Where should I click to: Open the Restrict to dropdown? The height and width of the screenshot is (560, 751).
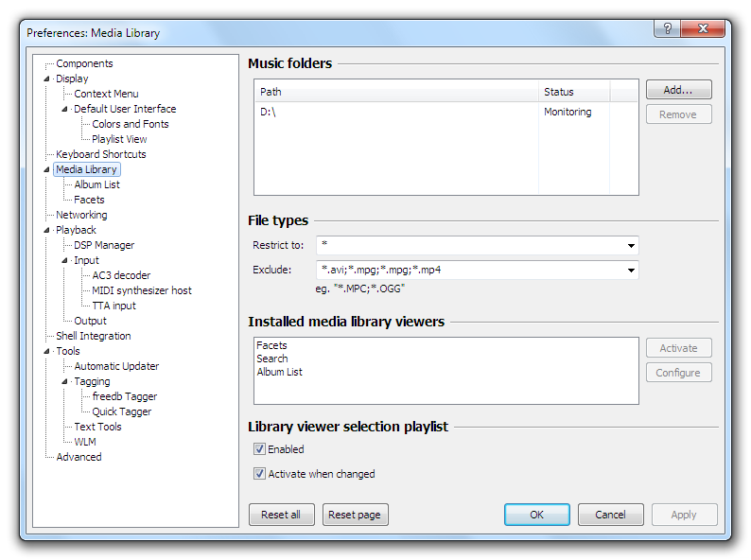pyautogui.click(x=630, y=246)
